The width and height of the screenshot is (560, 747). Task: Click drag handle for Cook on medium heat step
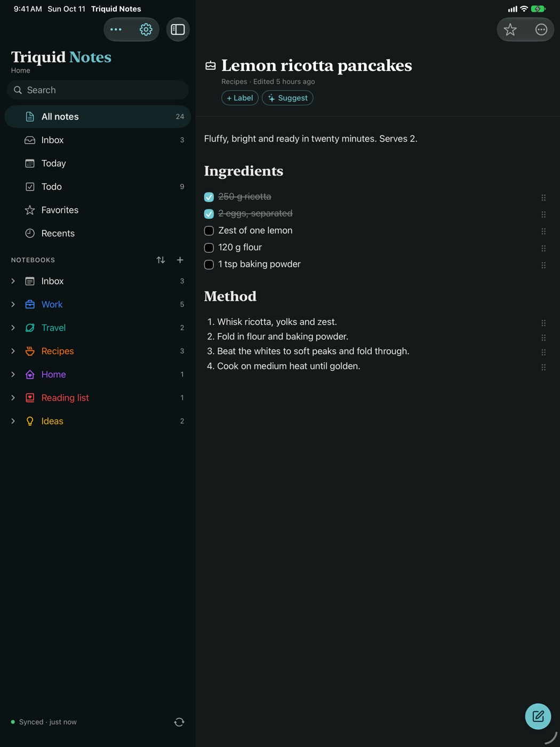[x=543, y=367]
